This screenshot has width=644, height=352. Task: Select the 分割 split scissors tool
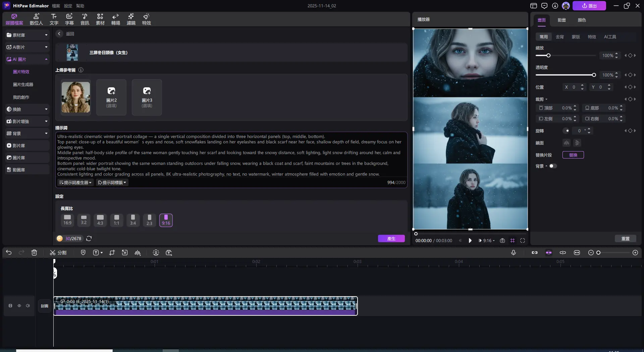tap(58, 253)
